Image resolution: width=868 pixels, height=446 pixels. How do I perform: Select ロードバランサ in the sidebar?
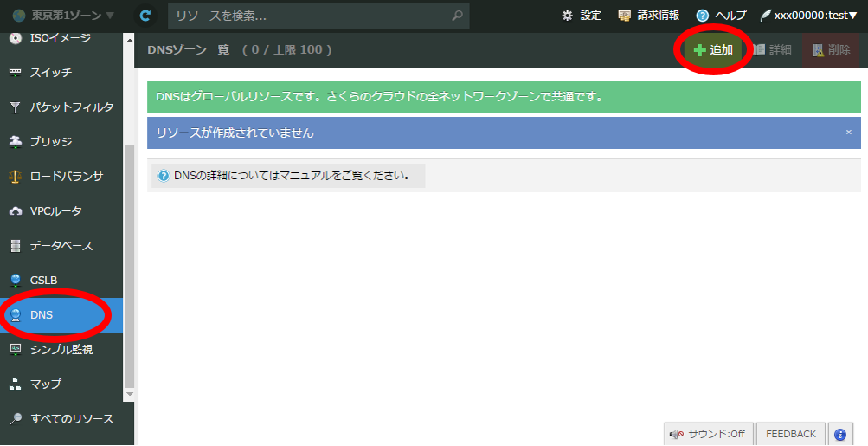click(67, 177)
